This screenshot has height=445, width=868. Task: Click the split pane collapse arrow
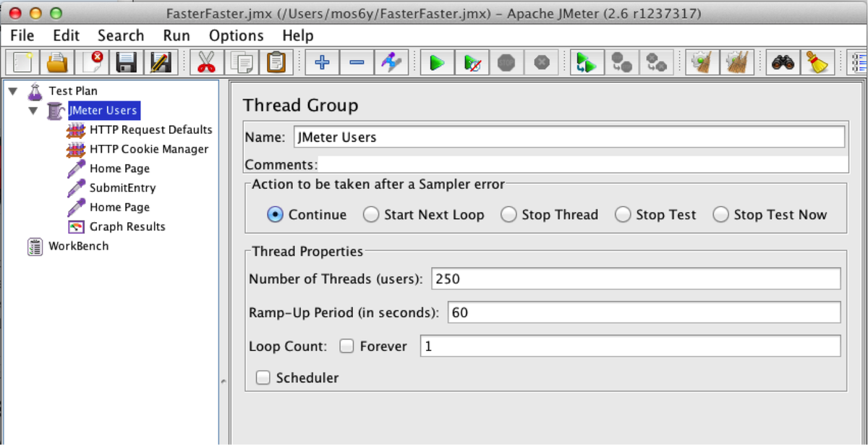click(x=224, y=381)
